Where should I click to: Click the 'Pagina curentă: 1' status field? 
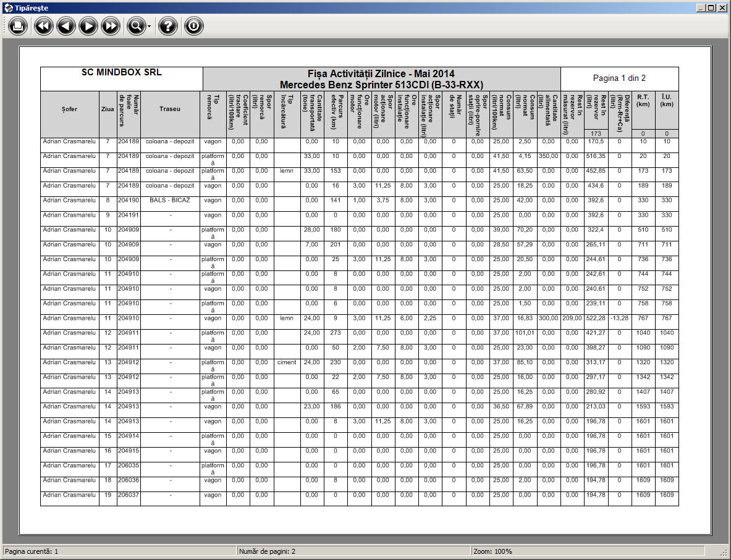tap(119, 551)
